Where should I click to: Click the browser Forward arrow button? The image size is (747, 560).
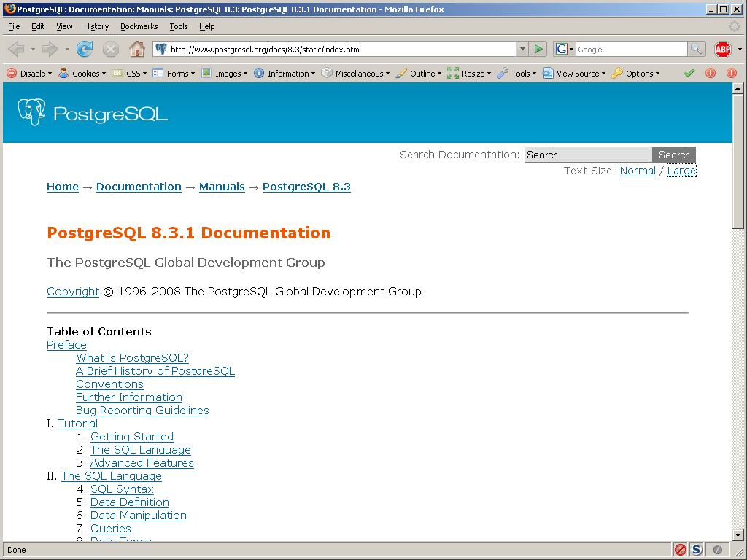pyautogui.click(x=50, y=49)
